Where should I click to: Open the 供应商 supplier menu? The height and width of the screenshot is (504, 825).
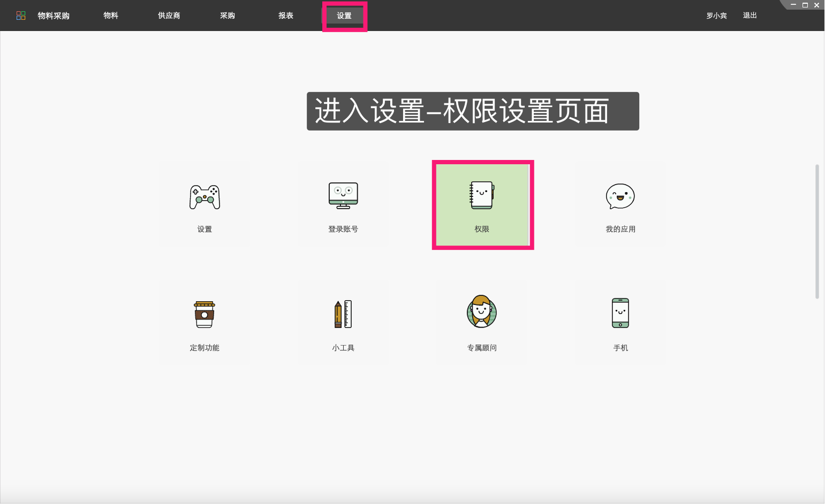click(x=169, y=16)
